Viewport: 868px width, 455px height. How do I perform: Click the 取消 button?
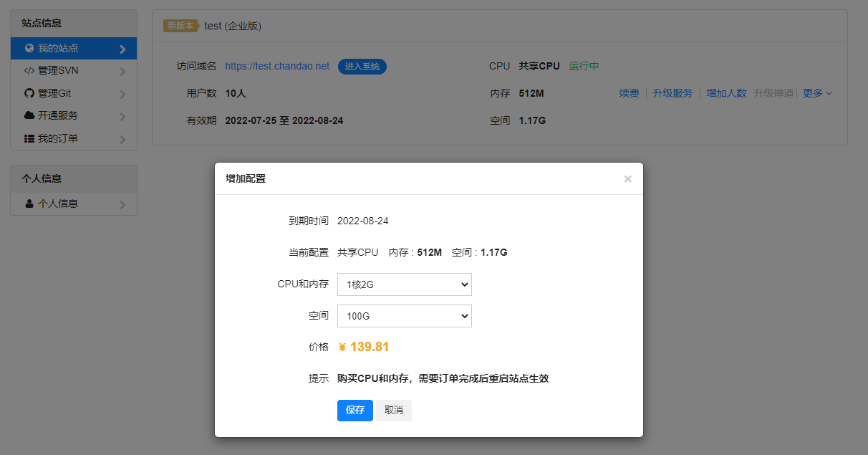(394, 411)
